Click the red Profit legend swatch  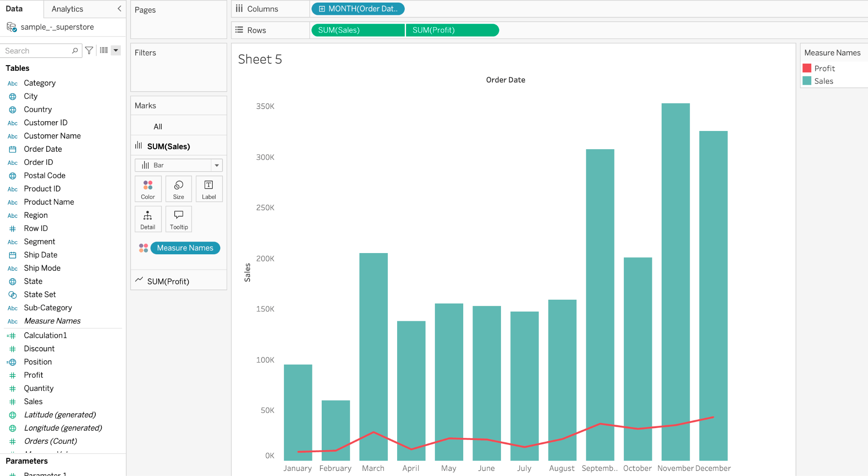coord(807,68)
